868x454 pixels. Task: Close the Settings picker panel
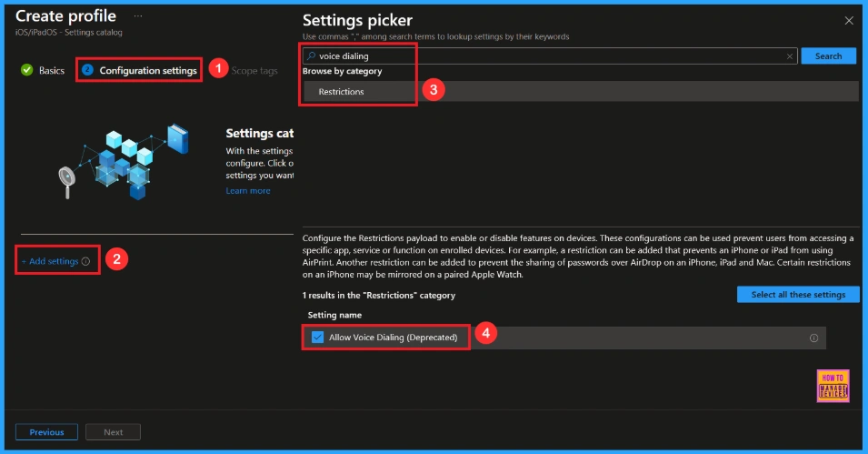pyautogui.click(x=849, y=21)
